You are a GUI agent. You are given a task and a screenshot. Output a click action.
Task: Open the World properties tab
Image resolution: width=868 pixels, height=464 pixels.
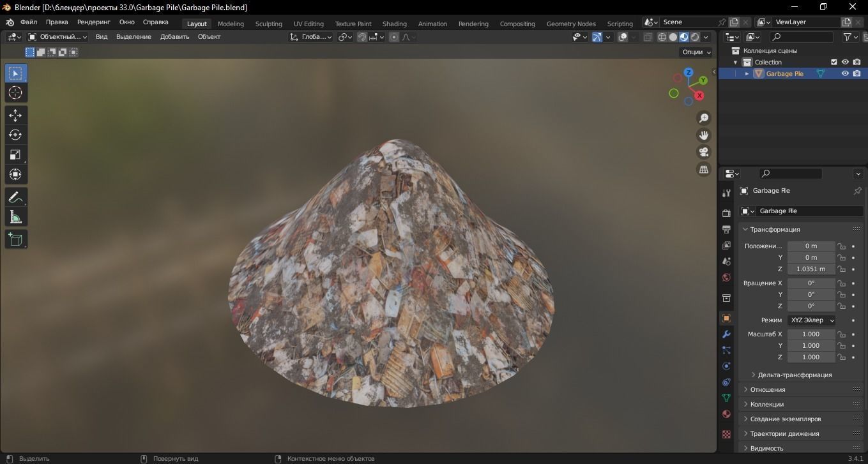point(726,278)
